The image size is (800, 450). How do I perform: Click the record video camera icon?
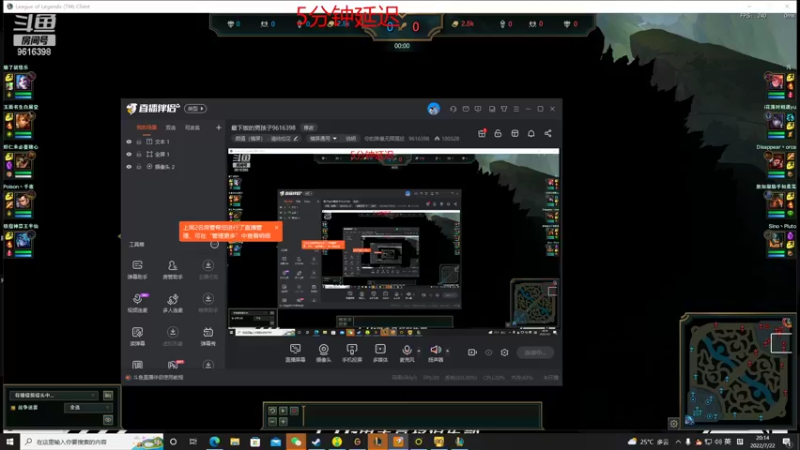pos(472,353)
